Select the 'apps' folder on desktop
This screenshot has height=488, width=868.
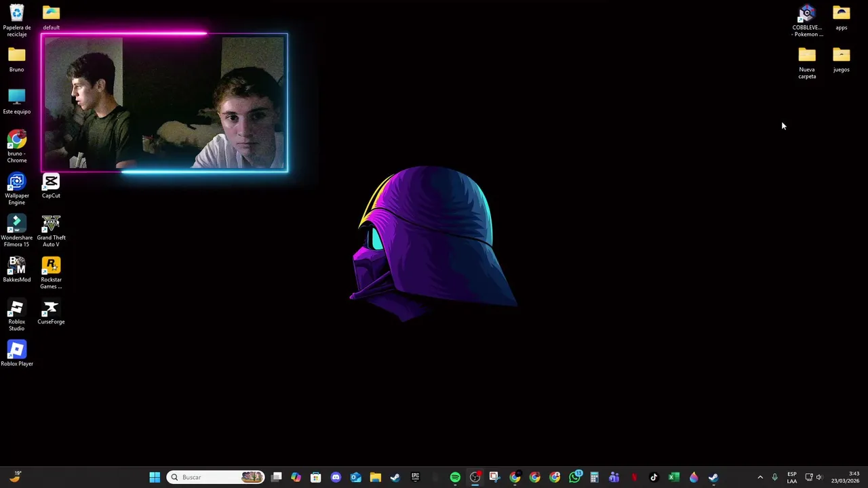coord(842,18)
